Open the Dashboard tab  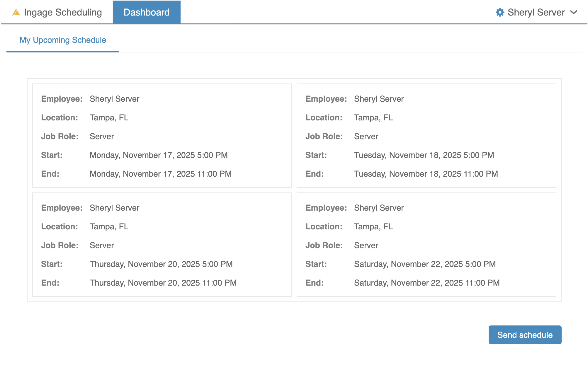click(x=147, y=12)
